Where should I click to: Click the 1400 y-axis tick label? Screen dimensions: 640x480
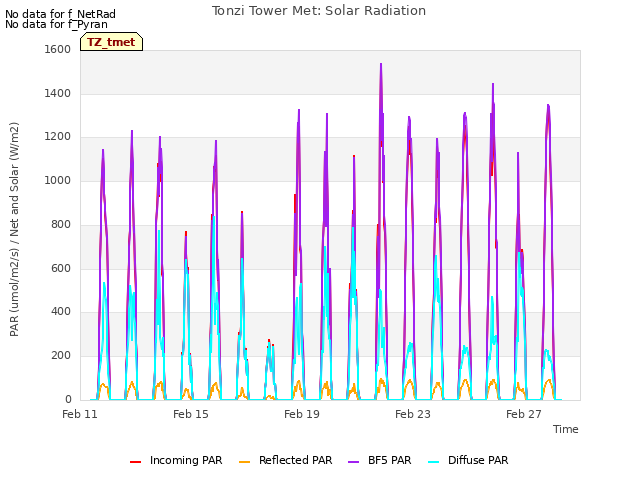click(58, 93)
